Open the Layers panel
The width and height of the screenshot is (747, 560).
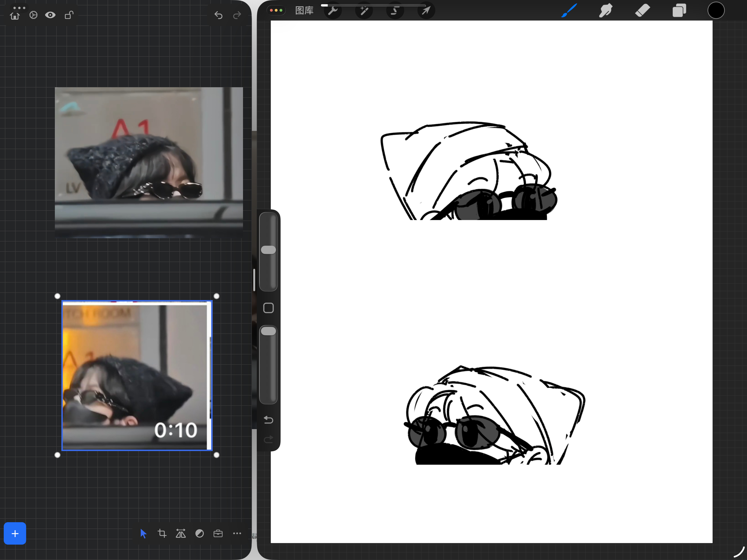[x=679, y=10]
